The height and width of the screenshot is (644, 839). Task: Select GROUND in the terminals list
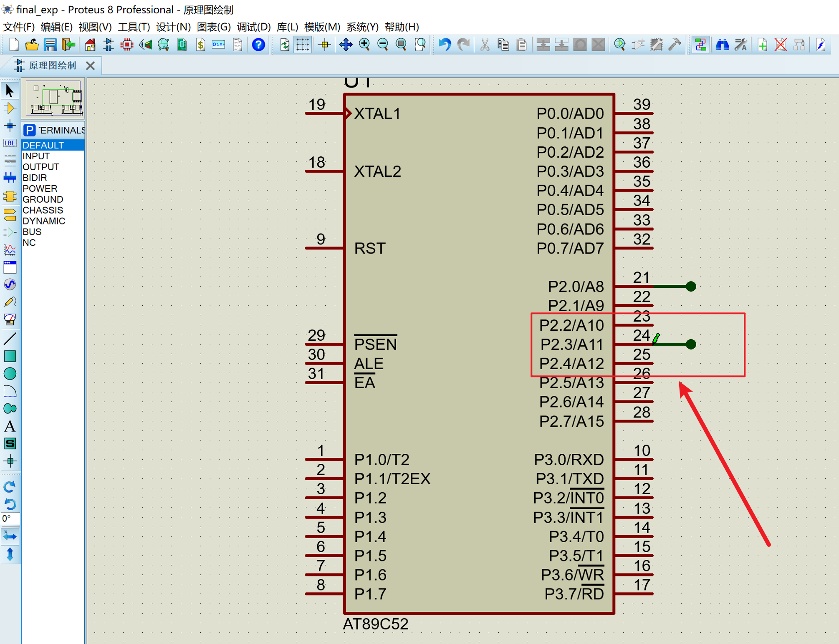pyautogui.click(x=43, y=199)
